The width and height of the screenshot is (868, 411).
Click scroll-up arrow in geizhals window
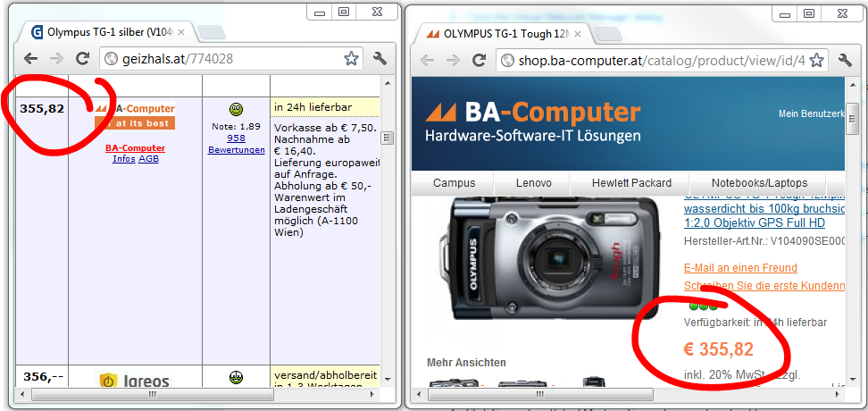click(x=388, y=83)
